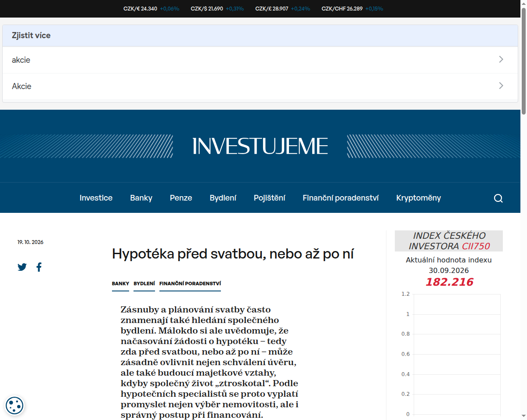Open the Kryptoměny menu item
Screen dimensions: 527x420
(419, 198)
